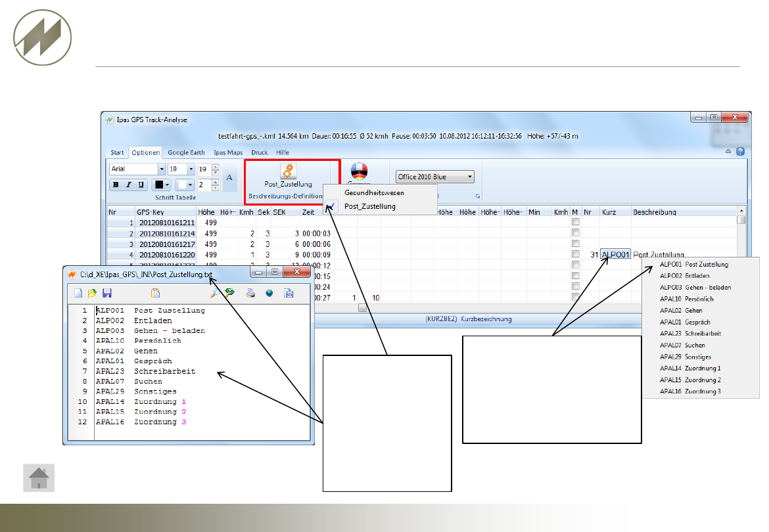Click the globe icon in editor toolbar

[269, 293]
